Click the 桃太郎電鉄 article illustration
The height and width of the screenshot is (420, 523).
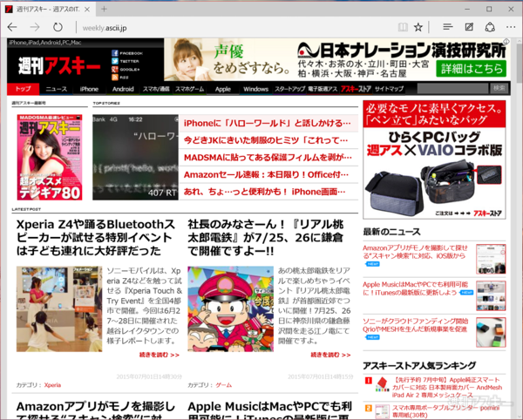point(230,308)
